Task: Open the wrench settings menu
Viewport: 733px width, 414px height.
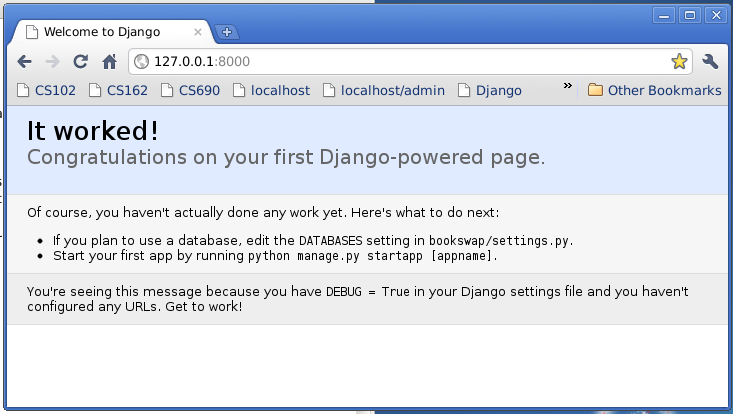Action: 710,61
